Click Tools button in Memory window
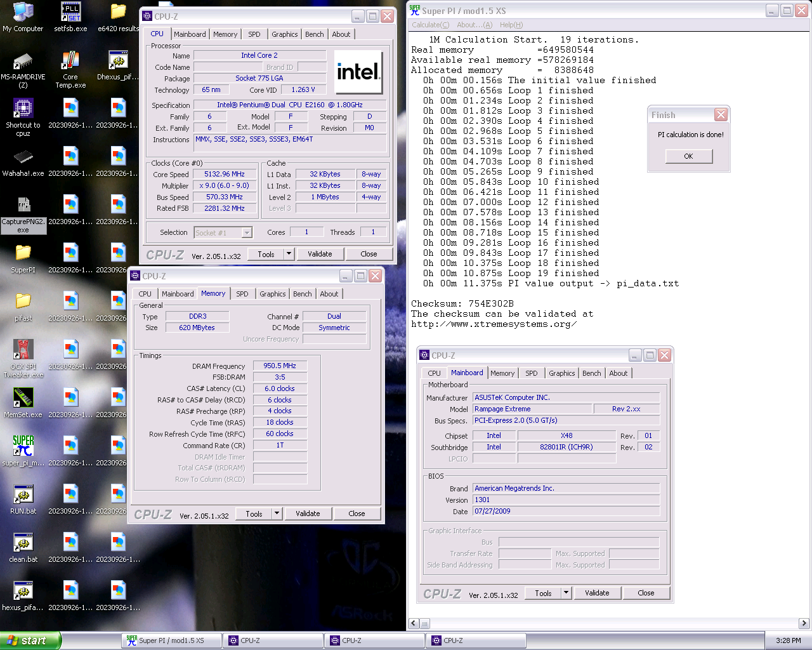 click(254, 514)
